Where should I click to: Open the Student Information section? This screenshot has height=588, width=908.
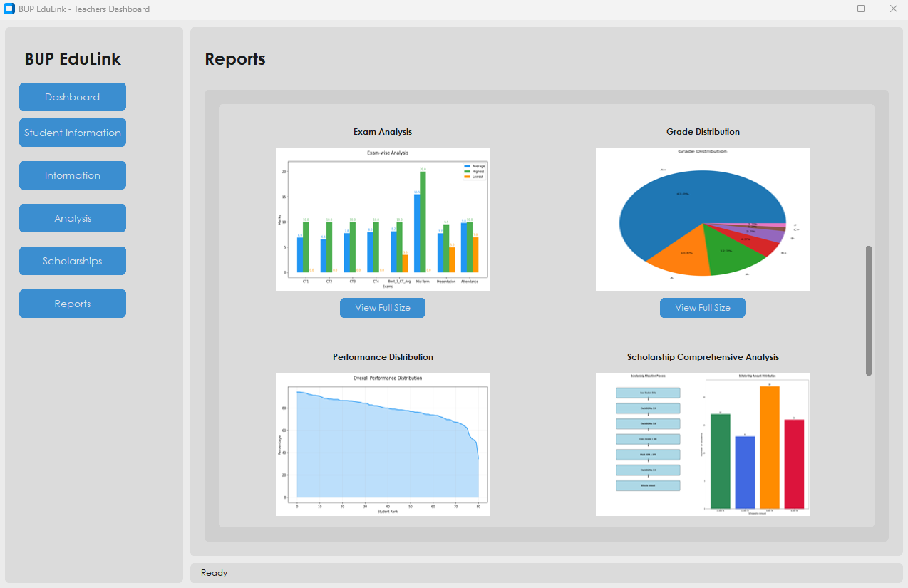(x=72, y=133)
